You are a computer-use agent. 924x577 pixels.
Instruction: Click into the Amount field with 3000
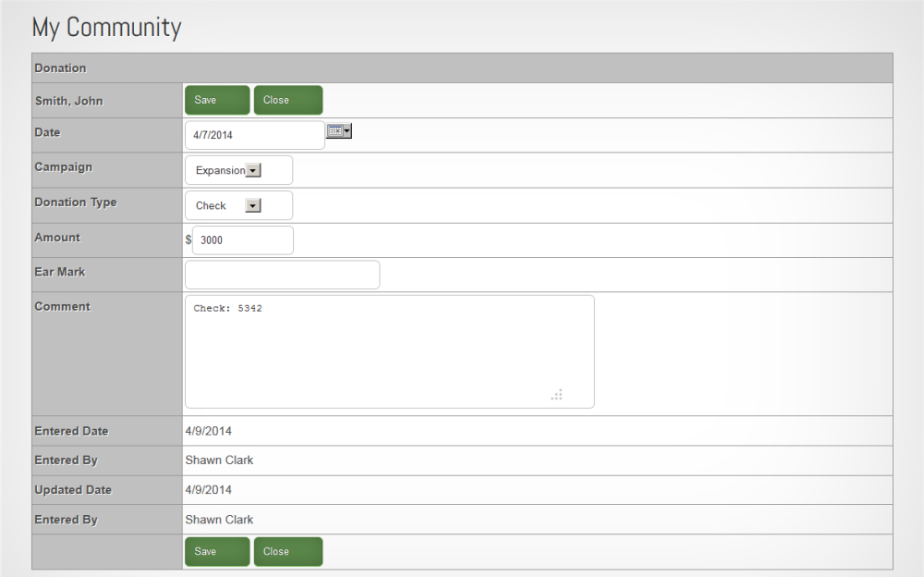[x=242, y=240]
